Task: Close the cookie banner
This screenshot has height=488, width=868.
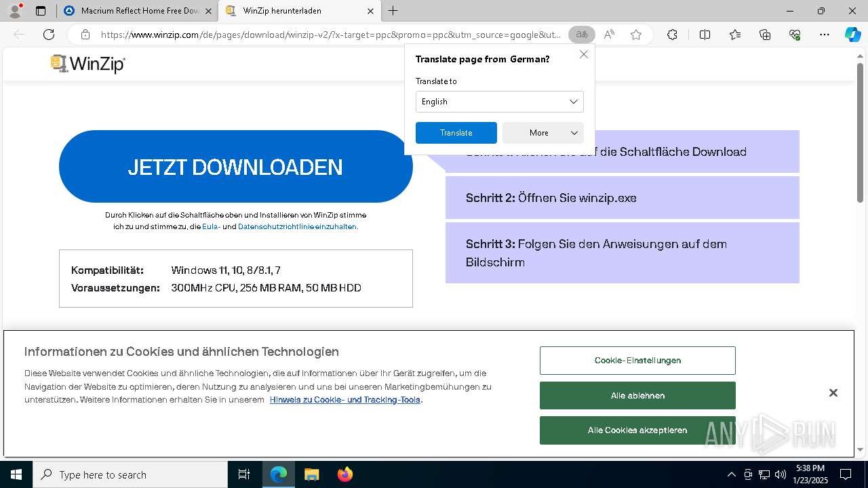Action: pos(833,393)
